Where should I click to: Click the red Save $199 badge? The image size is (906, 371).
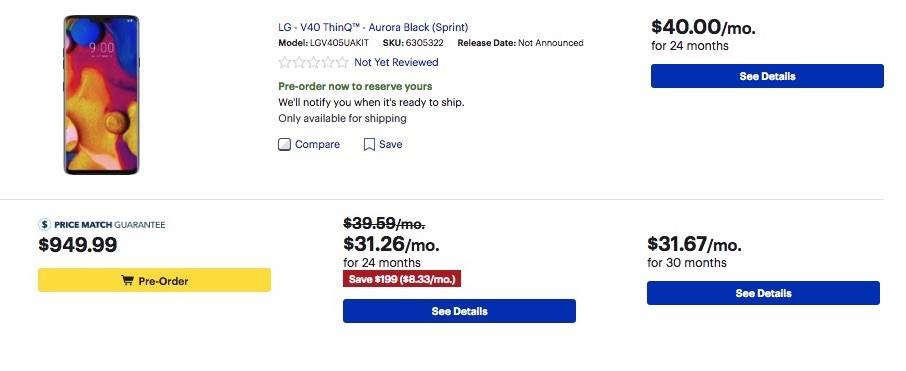pyautogui.click(x=402, y=279)
